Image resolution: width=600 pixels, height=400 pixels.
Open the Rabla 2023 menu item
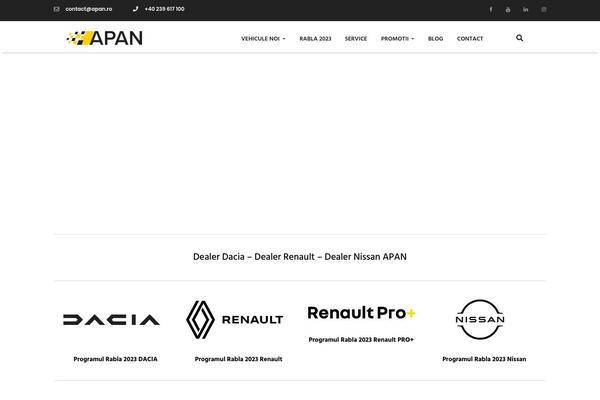pos(315,39)
